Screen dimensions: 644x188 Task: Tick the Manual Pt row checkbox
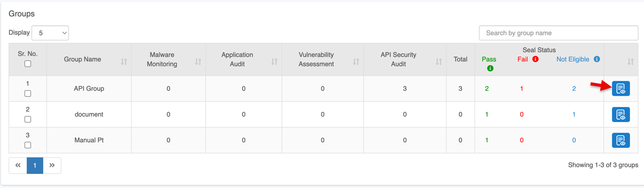pyautogui.click(x=28, y=145)
